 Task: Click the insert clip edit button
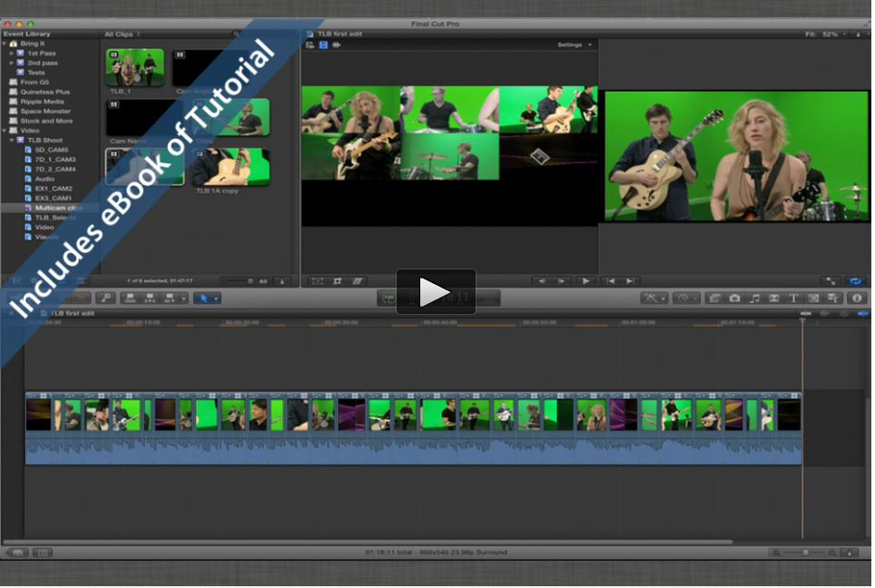(x=150, y=299)
